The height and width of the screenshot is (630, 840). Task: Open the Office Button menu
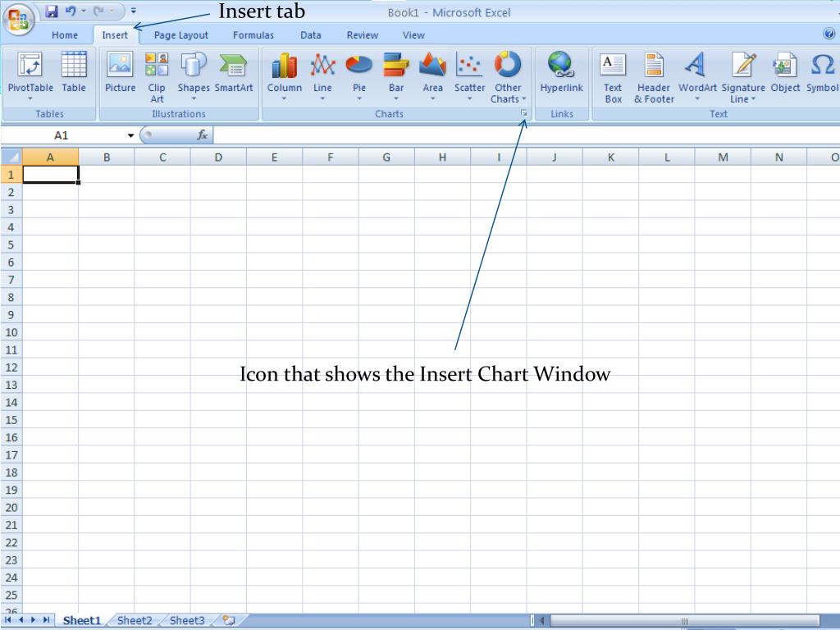[18, 20]
